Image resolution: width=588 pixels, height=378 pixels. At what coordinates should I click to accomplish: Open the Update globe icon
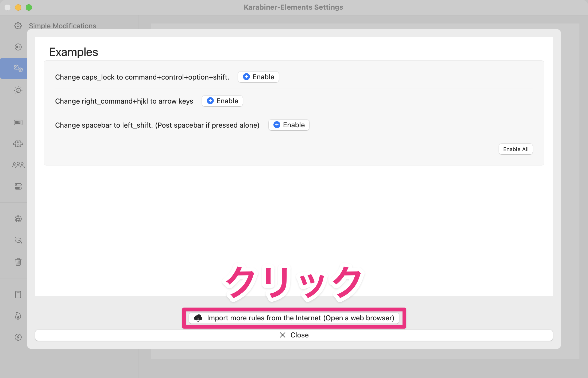click(x=18, y=219)
